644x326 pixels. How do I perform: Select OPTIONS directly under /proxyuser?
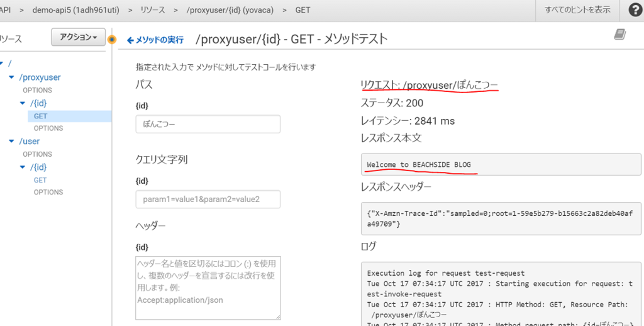pyautogui.click(x=37, y=91)
